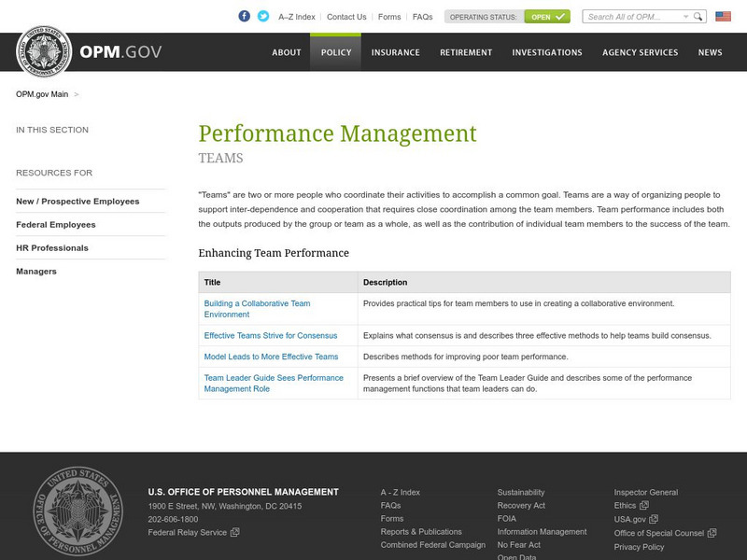This screenshot has height=560, width=747.
Task: Switch to the POLICY navigation tab
Action: coord(335,52)
